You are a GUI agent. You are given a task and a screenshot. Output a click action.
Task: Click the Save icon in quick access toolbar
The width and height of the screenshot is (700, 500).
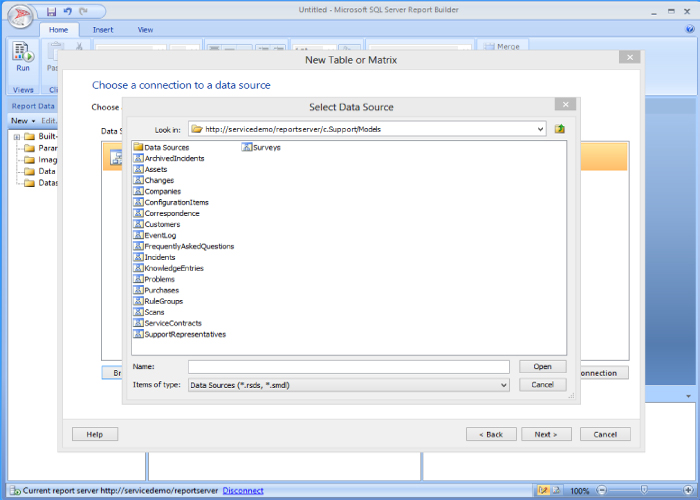point(52,12)
